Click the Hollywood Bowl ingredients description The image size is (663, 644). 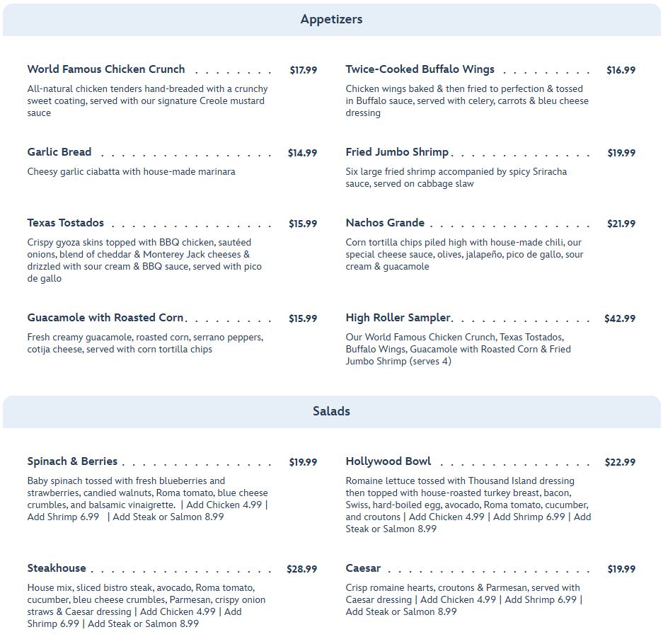468,505
